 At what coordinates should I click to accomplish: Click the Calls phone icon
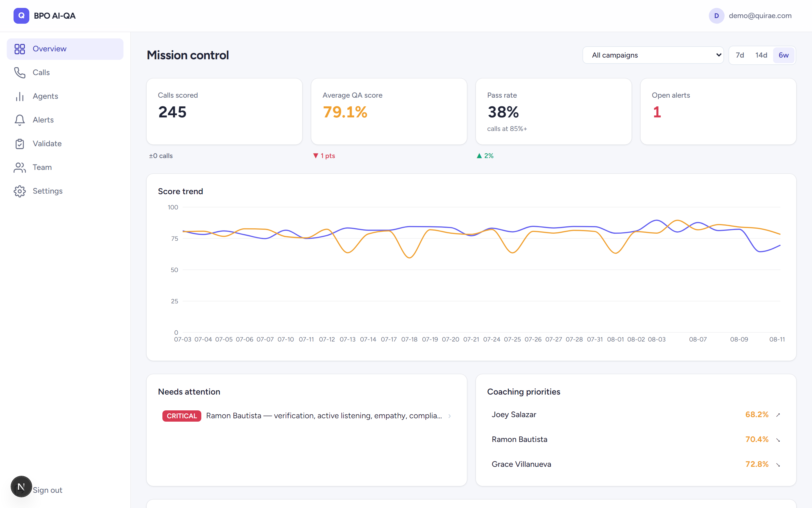[x=20, y=73]
